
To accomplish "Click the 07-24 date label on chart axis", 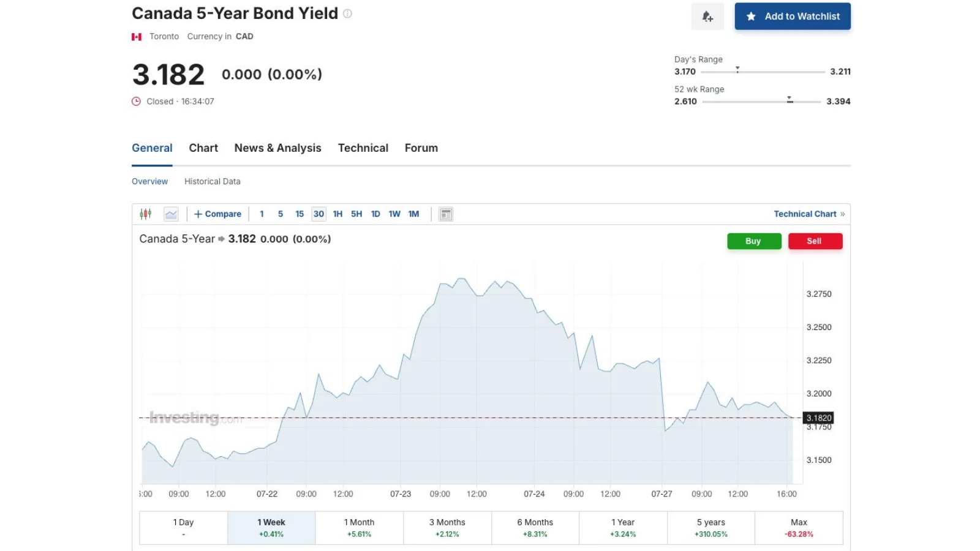I will click(x=534, y=494).
